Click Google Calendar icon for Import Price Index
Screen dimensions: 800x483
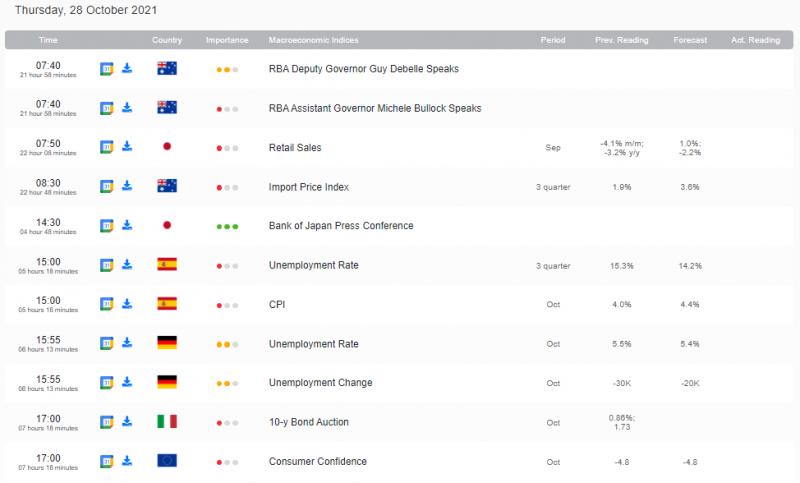click(106, 186)
